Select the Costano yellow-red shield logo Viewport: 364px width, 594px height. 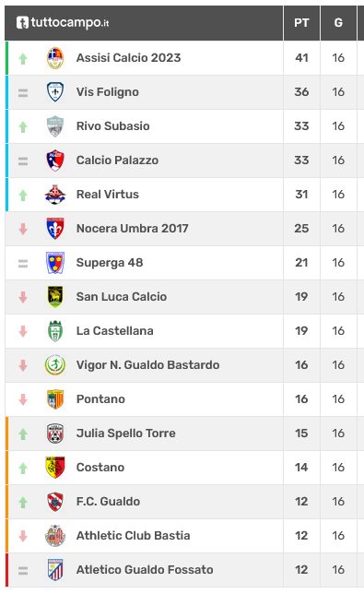[55, 467]
